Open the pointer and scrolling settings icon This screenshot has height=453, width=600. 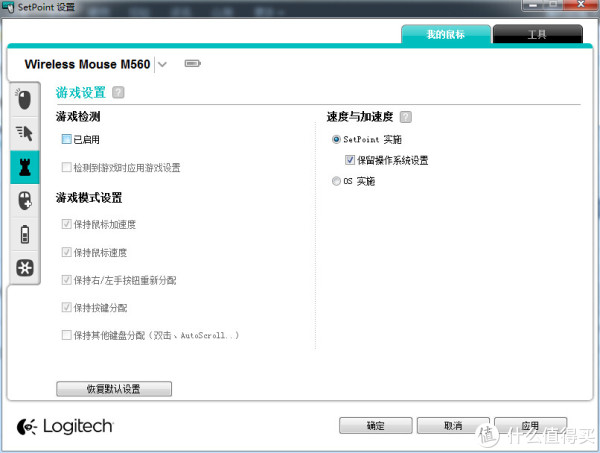24,133
